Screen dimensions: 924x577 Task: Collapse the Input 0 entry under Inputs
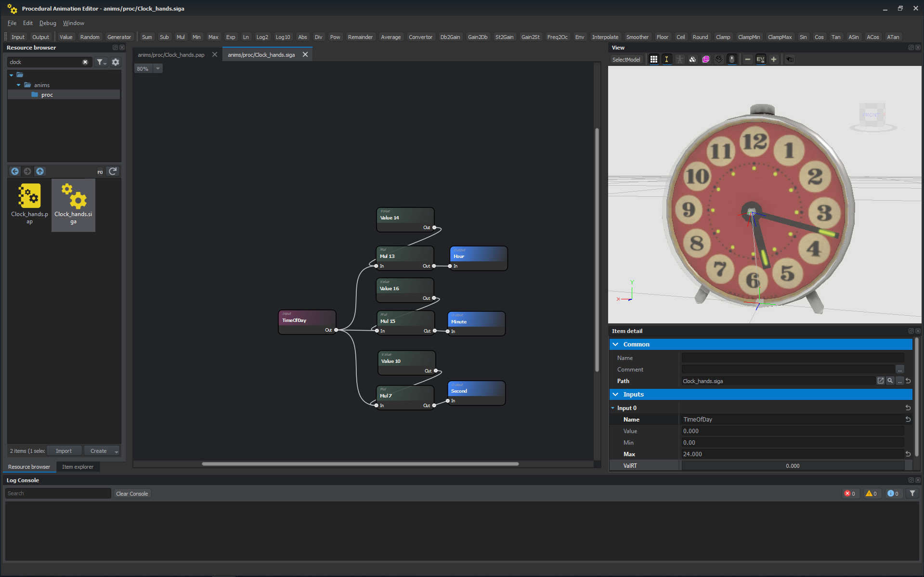coord(612,408)
